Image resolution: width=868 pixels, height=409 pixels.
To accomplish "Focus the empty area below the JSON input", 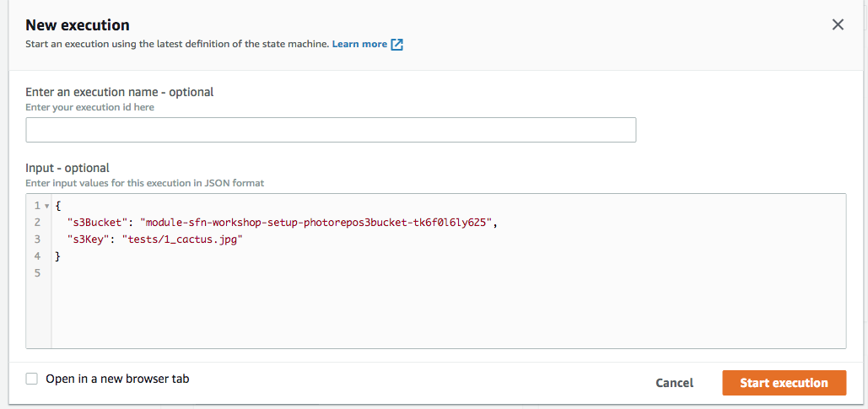I will (x=449, y=313).
